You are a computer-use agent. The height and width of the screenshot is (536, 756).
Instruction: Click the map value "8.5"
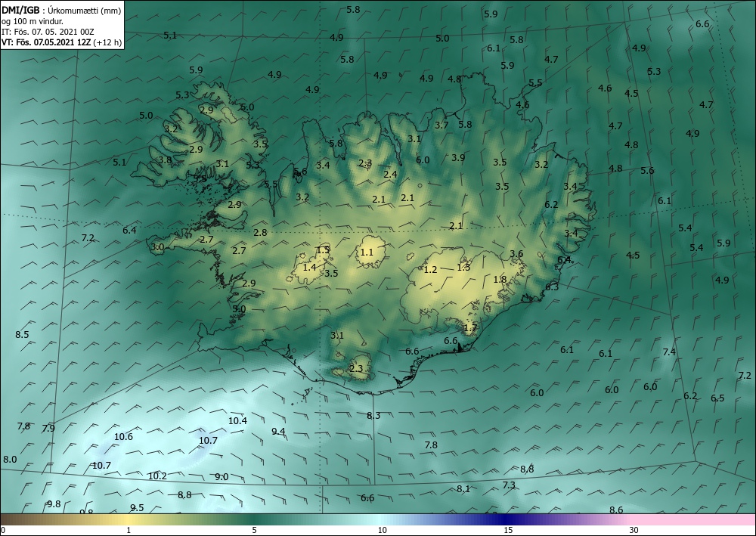tap(22, 334)
